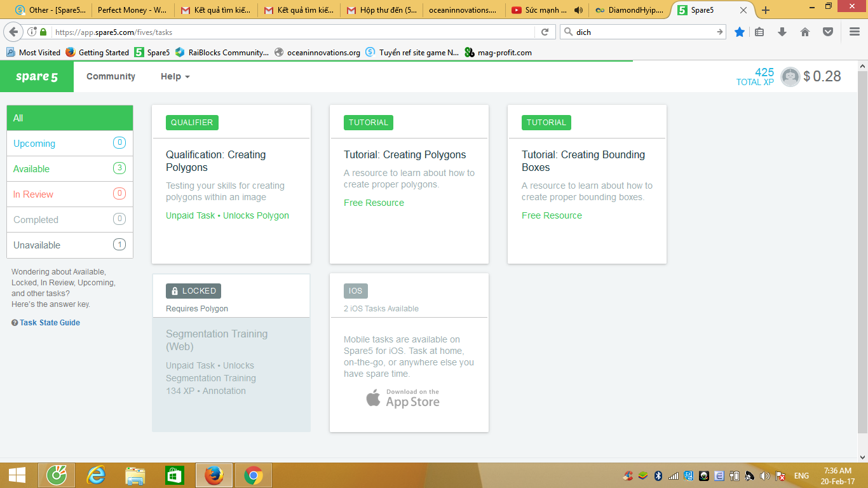Click the 425 TOTAL XP counter
This screenshot has height=488, width=868.
click(x=755, y=77)
